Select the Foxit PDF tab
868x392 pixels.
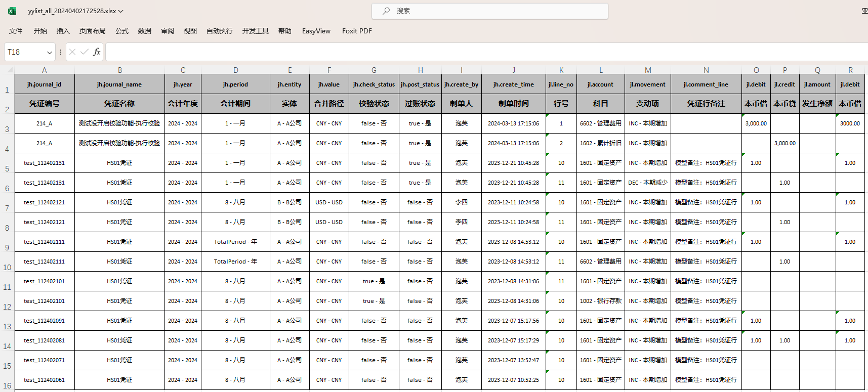357,31
